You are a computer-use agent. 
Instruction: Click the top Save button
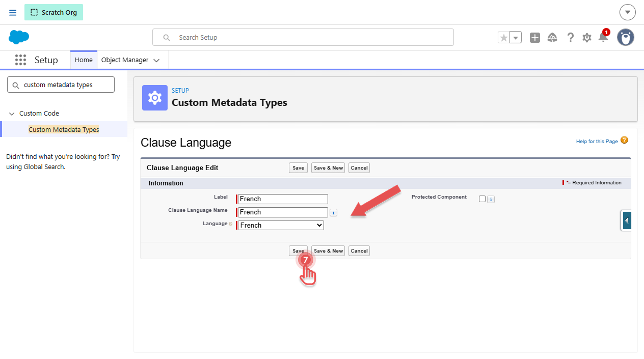point(298,168)
